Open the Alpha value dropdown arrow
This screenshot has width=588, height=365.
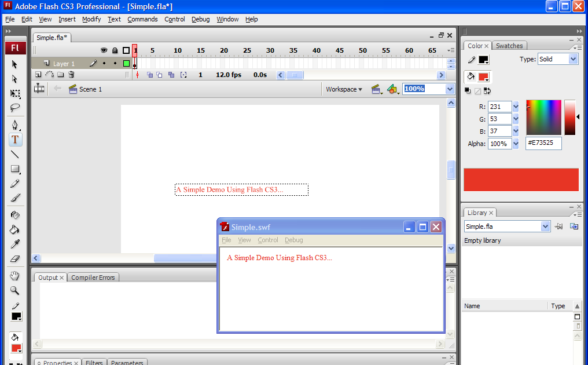(x=516, y=144)
